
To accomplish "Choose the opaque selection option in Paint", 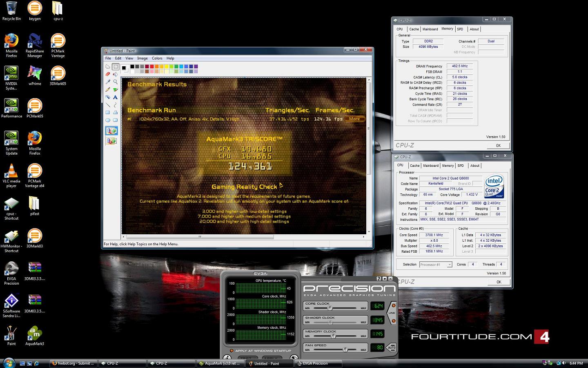I will point(111,131).
